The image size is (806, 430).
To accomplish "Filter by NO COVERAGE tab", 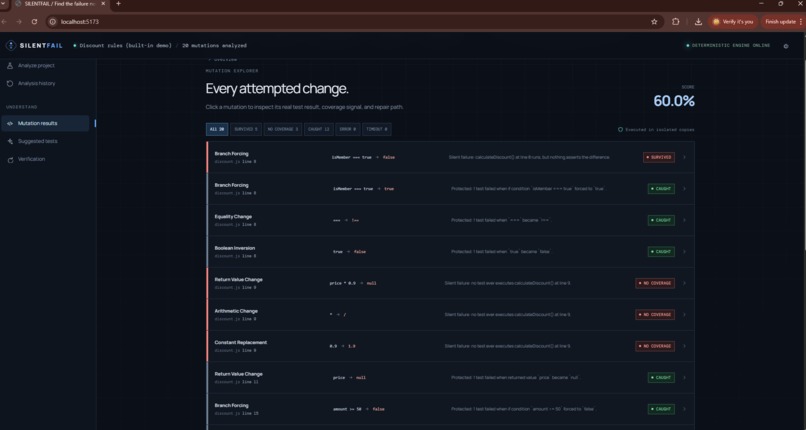I will 283,129.
